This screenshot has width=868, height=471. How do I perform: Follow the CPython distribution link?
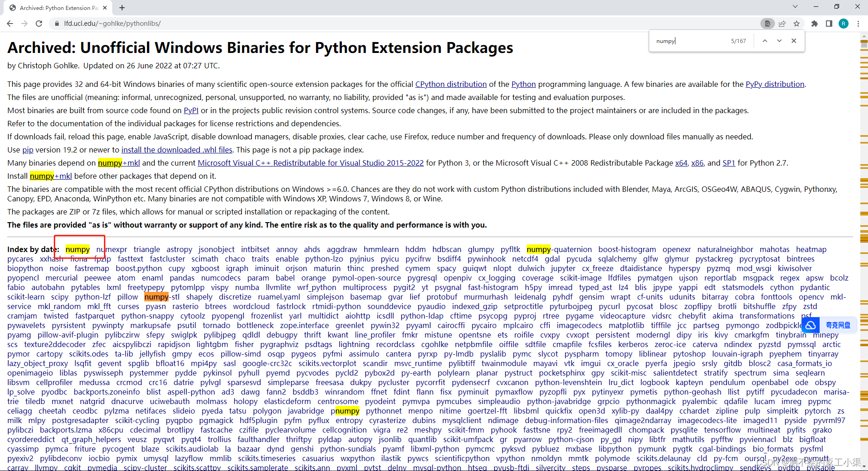[451, 84]
